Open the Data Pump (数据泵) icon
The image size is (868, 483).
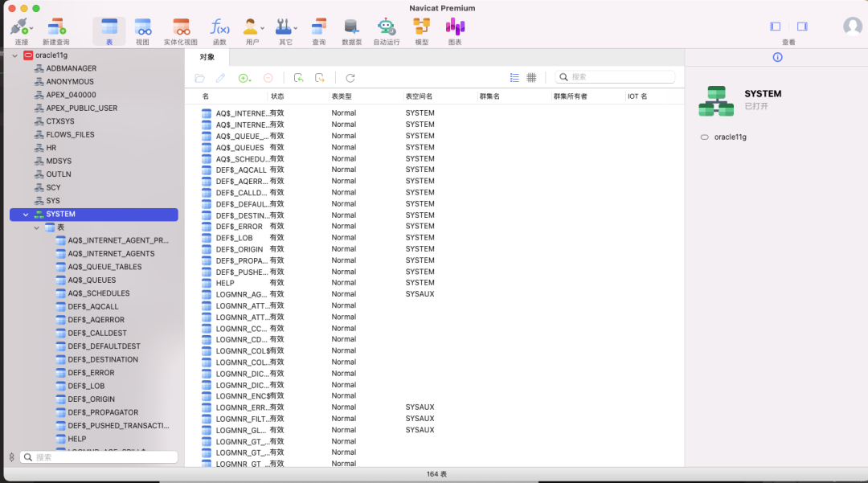click(351, 27)
